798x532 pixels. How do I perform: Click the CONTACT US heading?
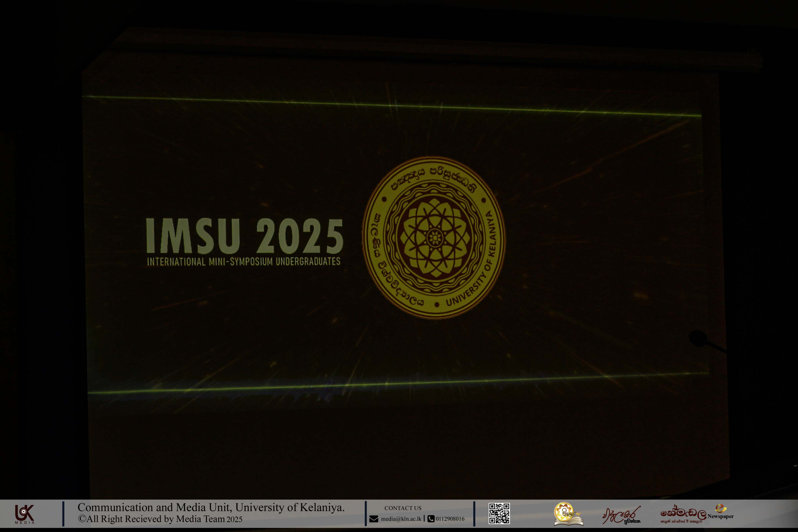pos(403,508)
